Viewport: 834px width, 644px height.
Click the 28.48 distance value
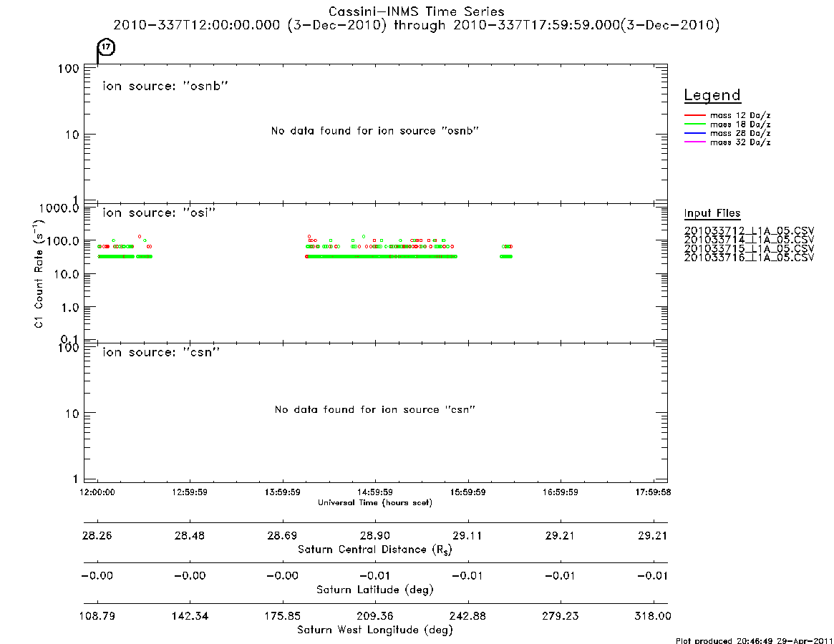190,535
